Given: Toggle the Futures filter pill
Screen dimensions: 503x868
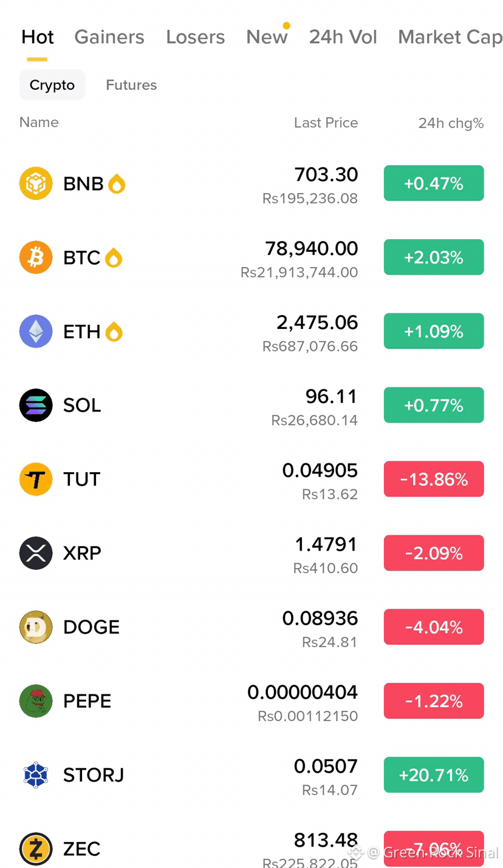Looking at the screenshot, I should (x=131, y=85).
